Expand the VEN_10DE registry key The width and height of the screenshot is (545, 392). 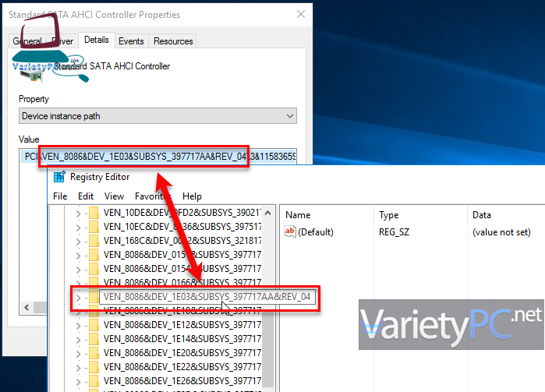tap(78, 214)
